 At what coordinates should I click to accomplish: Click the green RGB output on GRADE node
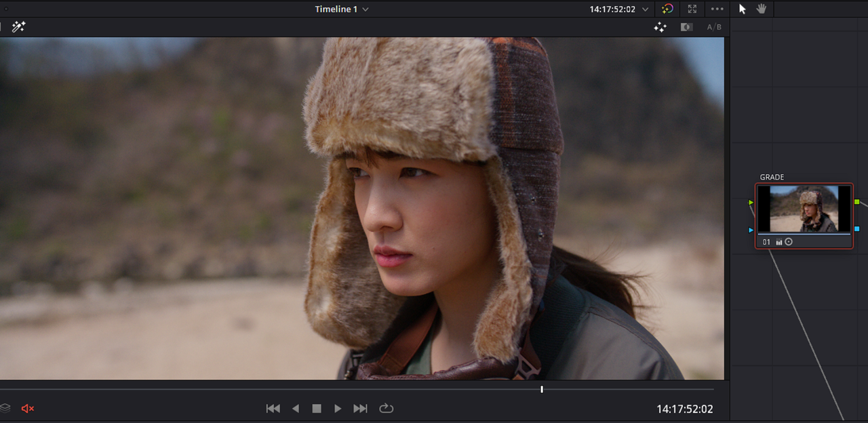pyautogui.click(x=857, y=202)
